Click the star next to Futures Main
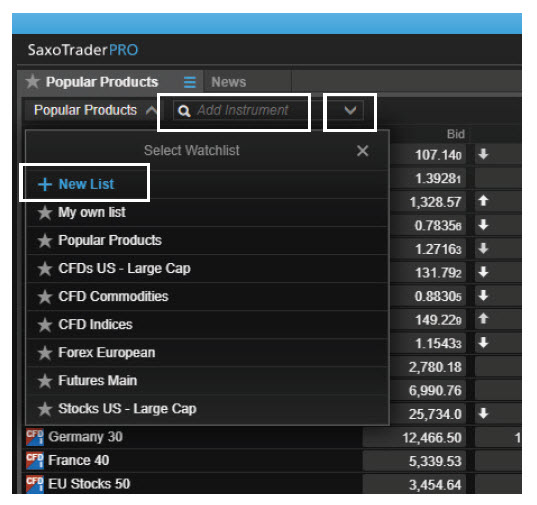Viewport: 537px width, 505px height. click(45, 381)
